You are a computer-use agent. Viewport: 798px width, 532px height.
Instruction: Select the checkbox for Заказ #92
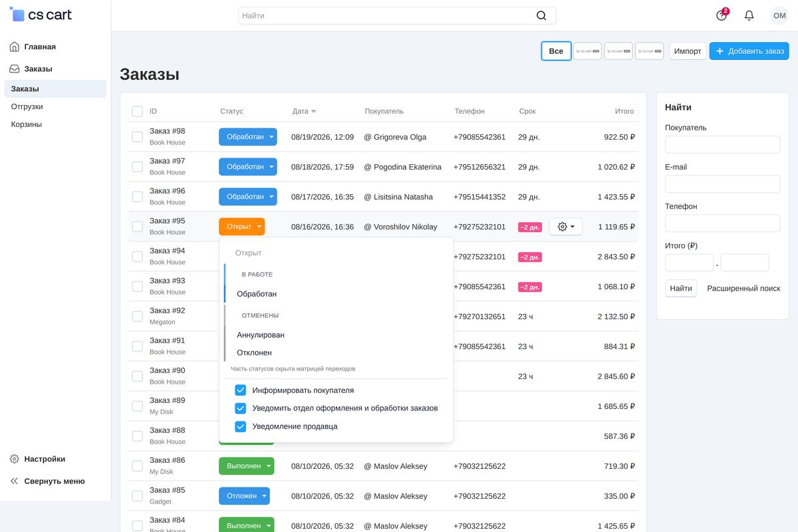tap(137, 317)
